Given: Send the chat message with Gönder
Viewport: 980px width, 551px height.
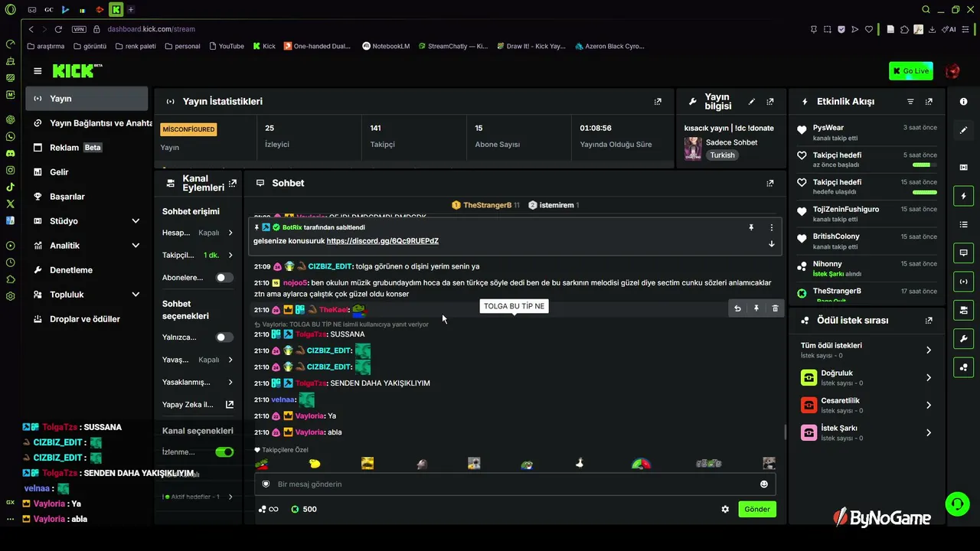Looking at the screenshot, I should (757, 509).
